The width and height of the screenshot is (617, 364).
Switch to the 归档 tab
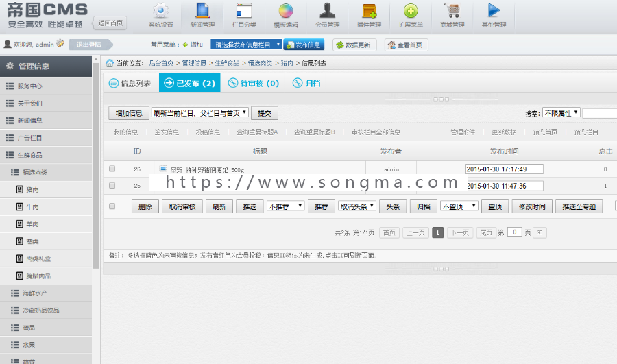[x=306, y=83]
